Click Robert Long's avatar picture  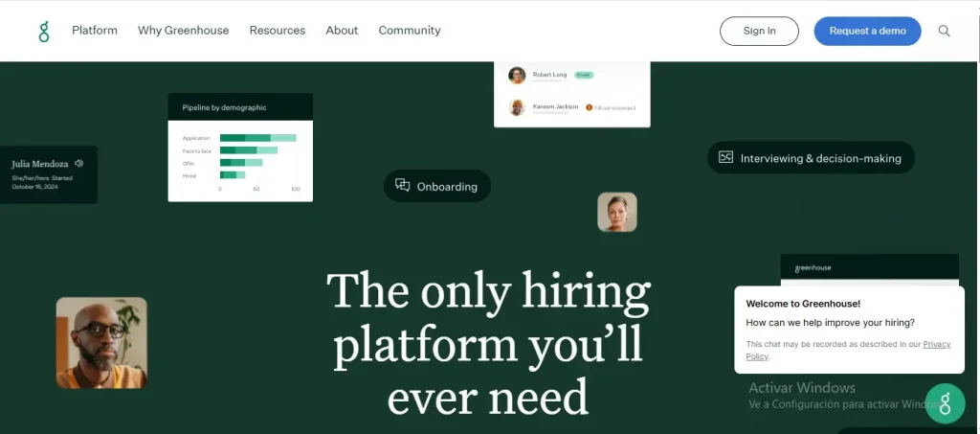tap(517, 75)
